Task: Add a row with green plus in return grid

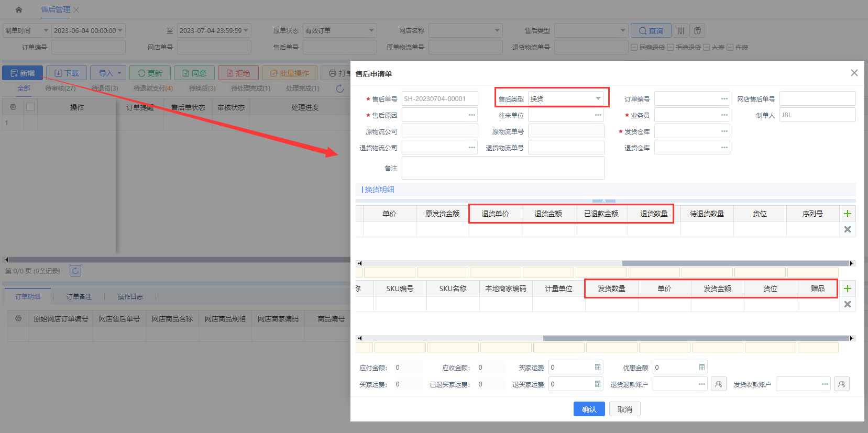Action: [x=848, y=214]
